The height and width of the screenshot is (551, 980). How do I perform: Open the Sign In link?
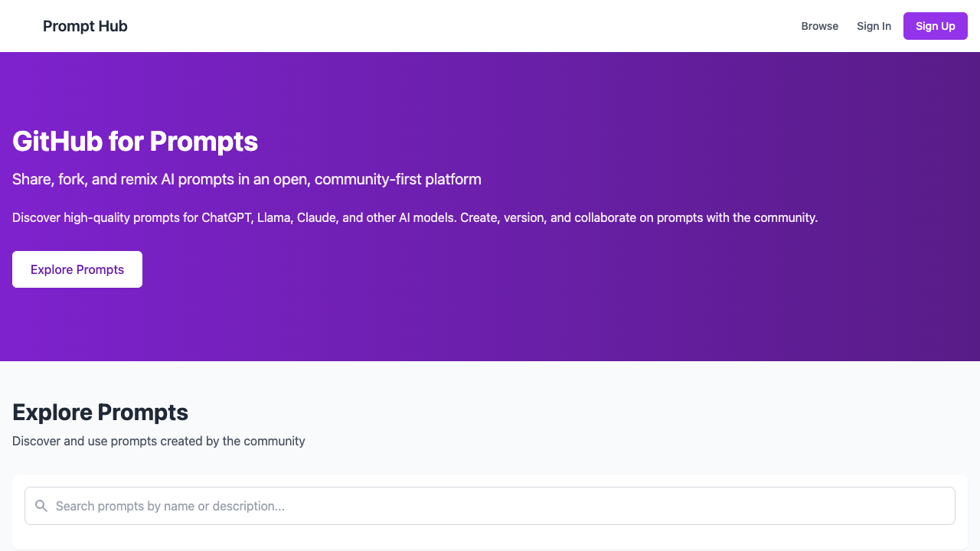(x=874, y=26)
